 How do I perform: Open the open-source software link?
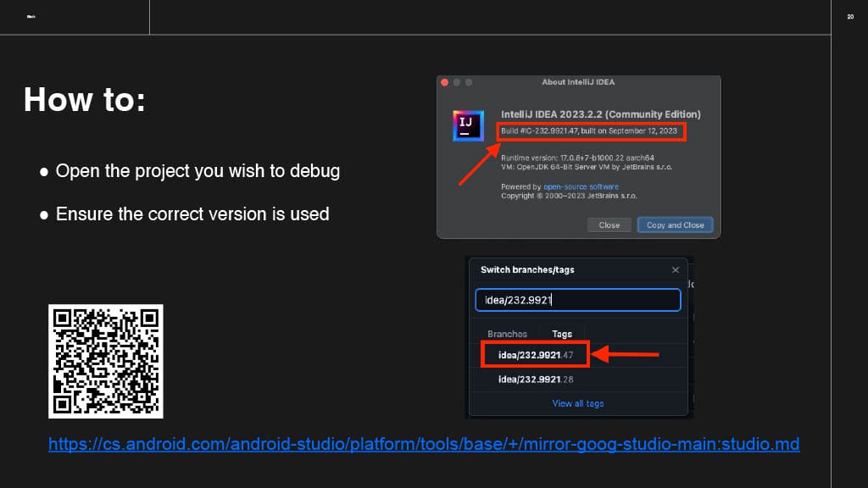coord(581,187)
